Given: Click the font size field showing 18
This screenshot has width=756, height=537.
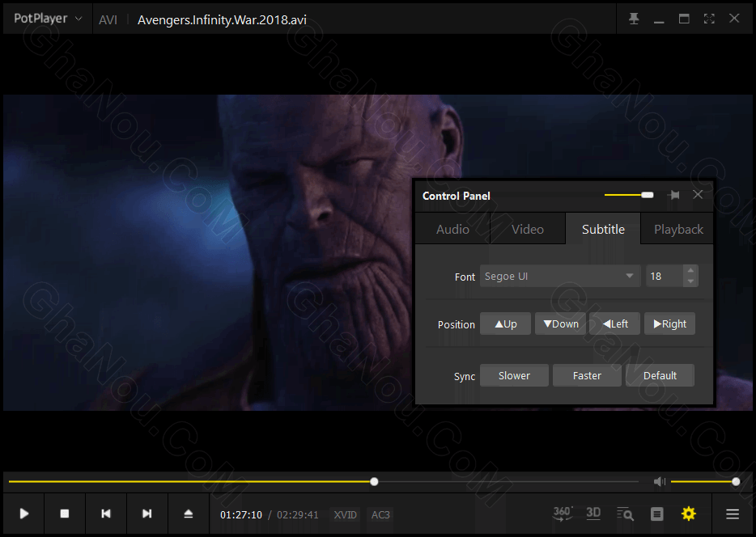Looking at the screenshot, I should (x=665, y=276).
